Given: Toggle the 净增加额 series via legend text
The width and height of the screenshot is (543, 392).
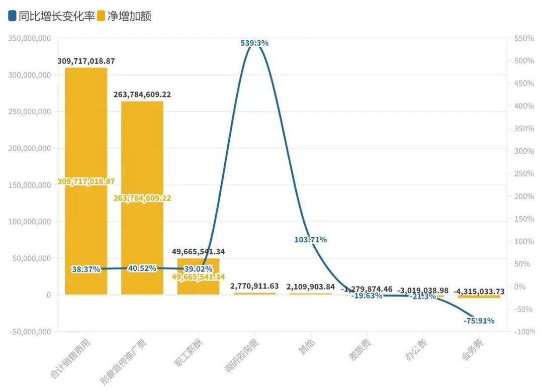Looking at the screenshot, I should [x=129, y=16].
